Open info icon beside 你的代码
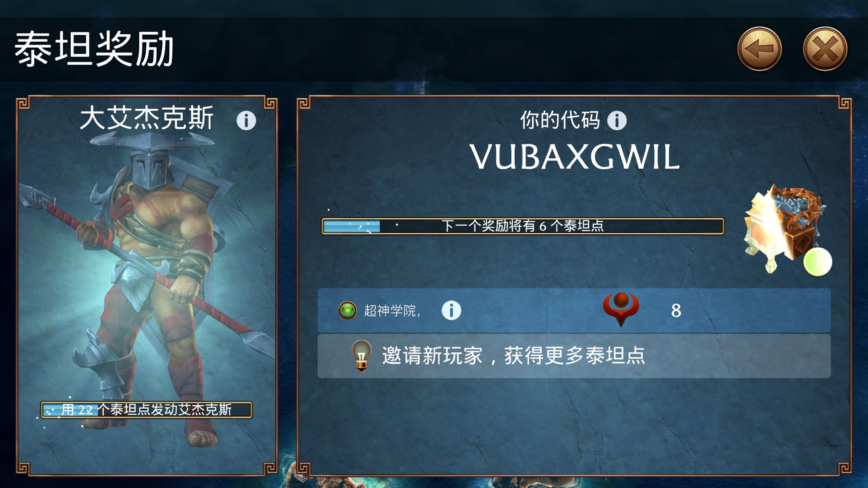Image resolution: width=868 pixels, height=488 pixels. (617, 120)
